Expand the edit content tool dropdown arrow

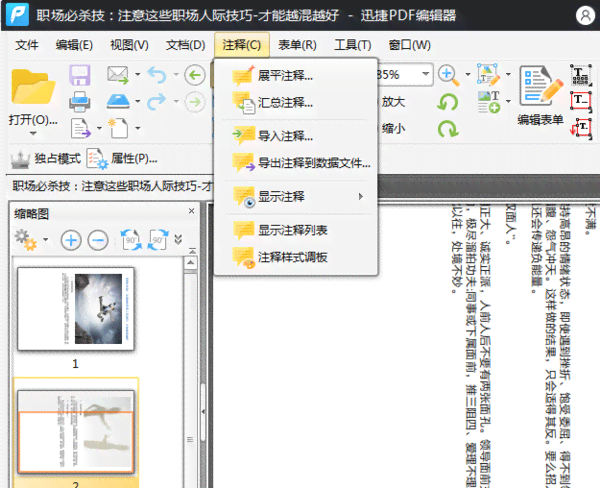click(x=508, y=74)
